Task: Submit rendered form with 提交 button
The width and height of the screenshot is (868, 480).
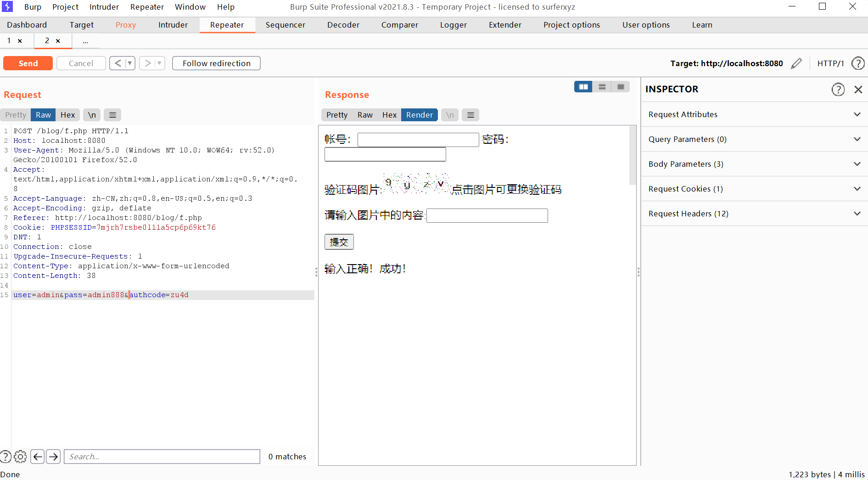Action: click(339, 242)
